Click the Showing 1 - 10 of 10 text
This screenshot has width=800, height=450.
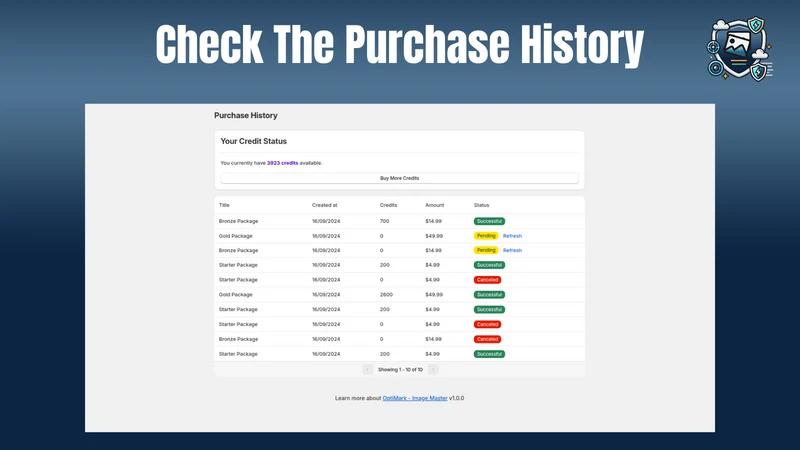(x=401, y=369)
